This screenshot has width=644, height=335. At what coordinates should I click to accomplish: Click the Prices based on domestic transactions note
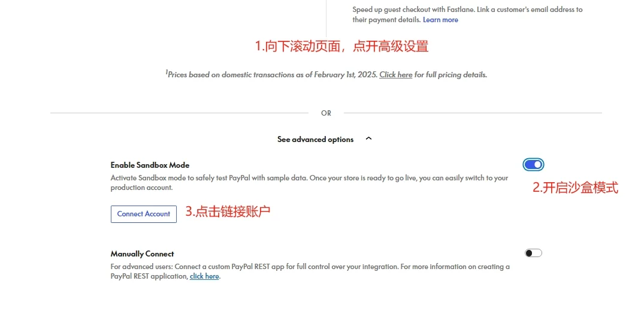326,74
